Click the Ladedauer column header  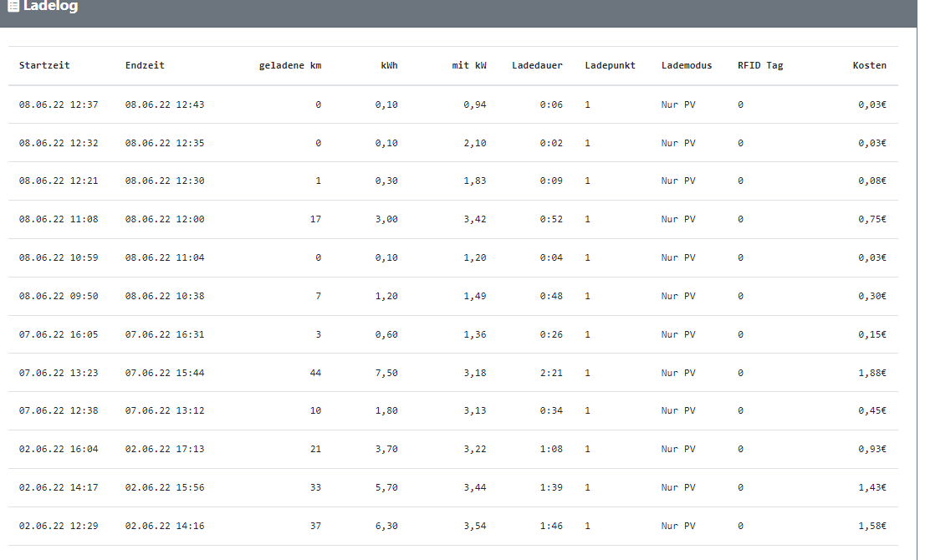pyautogui.click(x=537, y=65)
